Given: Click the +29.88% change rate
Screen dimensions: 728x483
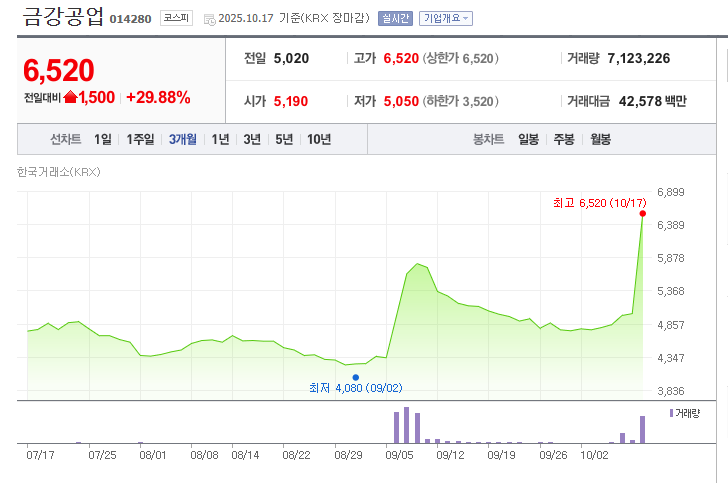Looking at the screenshot, I should (x=158, y=98).
